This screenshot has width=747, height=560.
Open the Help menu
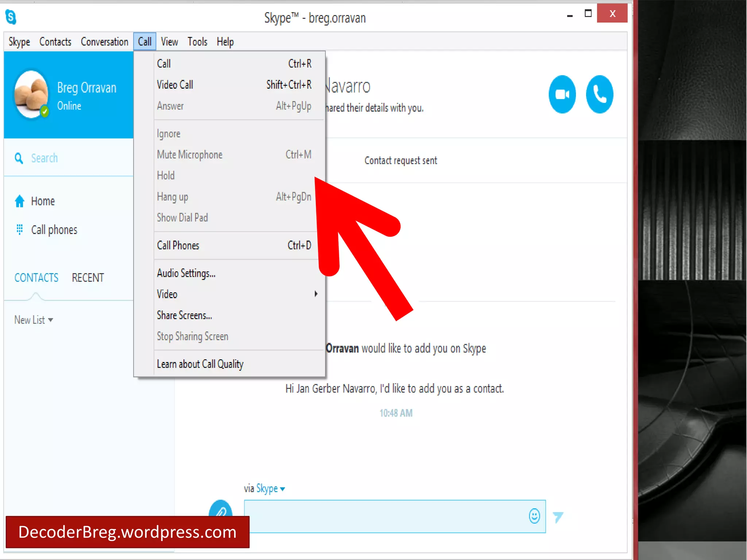point(225,42)
